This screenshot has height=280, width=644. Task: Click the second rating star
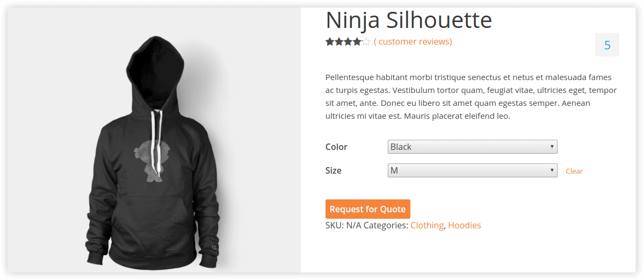coord(339,42)
